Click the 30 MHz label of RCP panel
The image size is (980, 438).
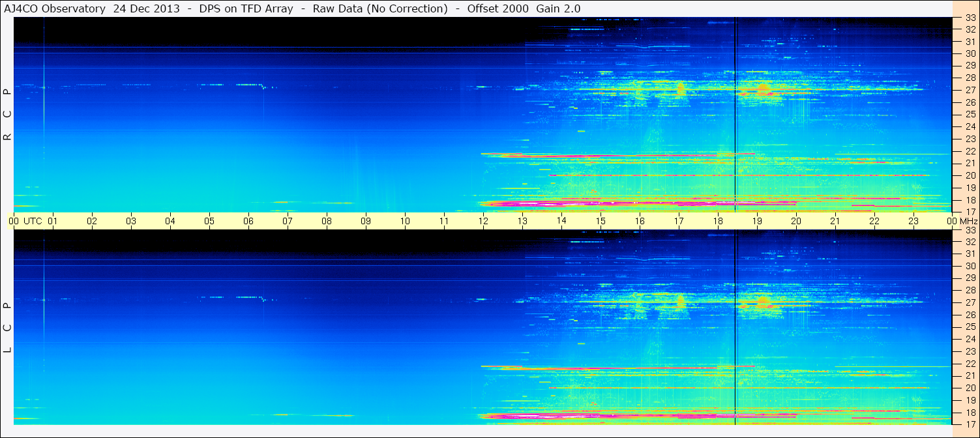pos(970,53)
